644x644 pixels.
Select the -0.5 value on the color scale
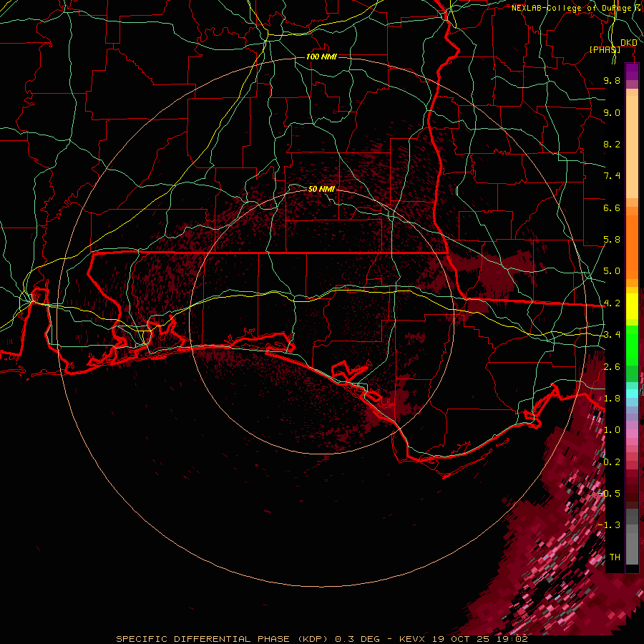tap(610, 494)
